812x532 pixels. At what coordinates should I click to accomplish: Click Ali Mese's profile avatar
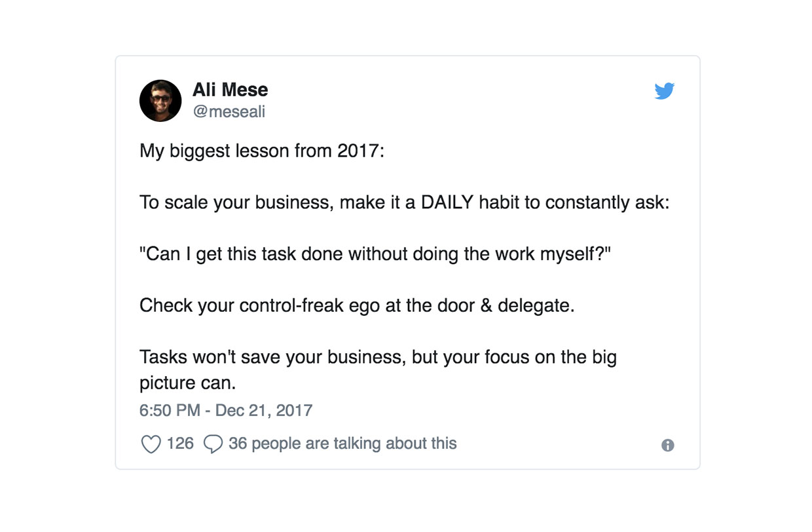click(x=160, y=101)
